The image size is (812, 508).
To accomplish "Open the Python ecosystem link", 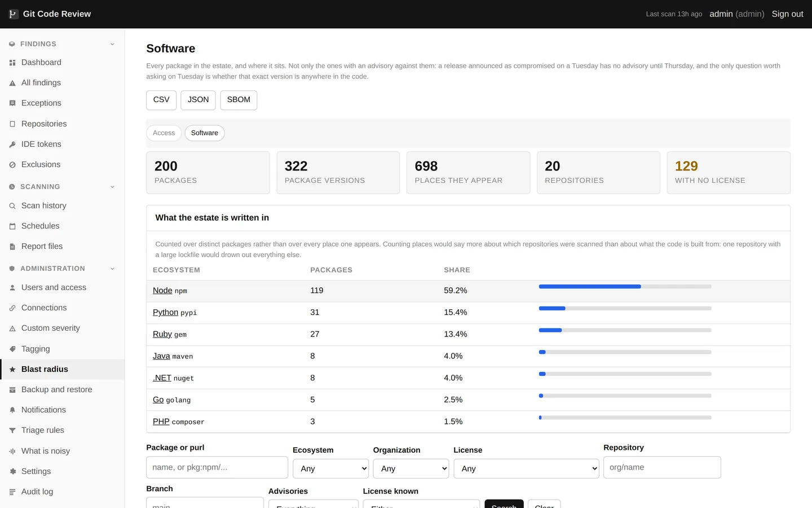I will point(165,312).
